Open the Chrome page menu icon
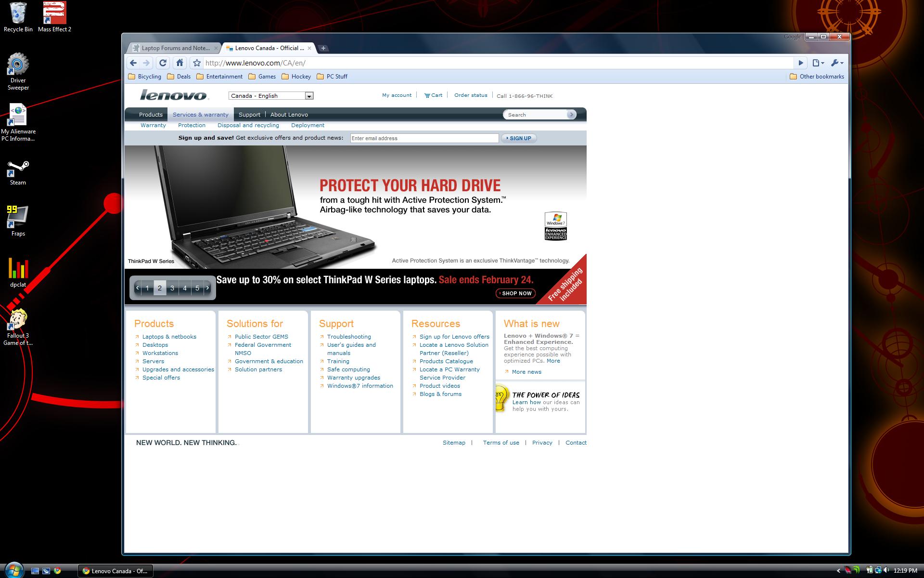 tap(818, 63)
